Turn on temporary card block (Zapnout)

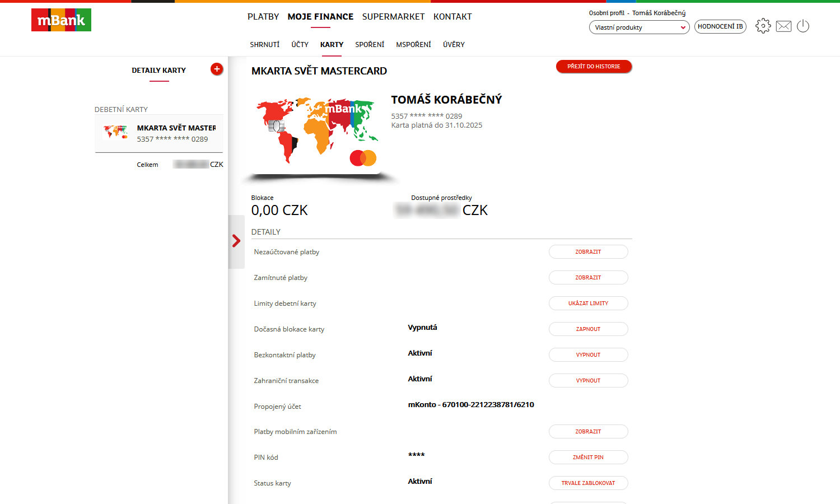pyautogui.click(x=588, y=329)
